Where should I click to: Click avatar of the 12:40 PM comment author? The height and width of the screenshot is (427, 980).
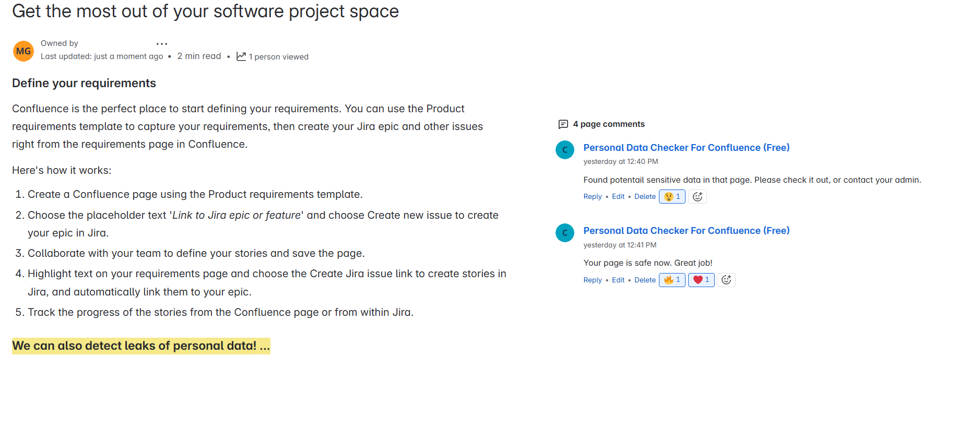tap(565, 150)
